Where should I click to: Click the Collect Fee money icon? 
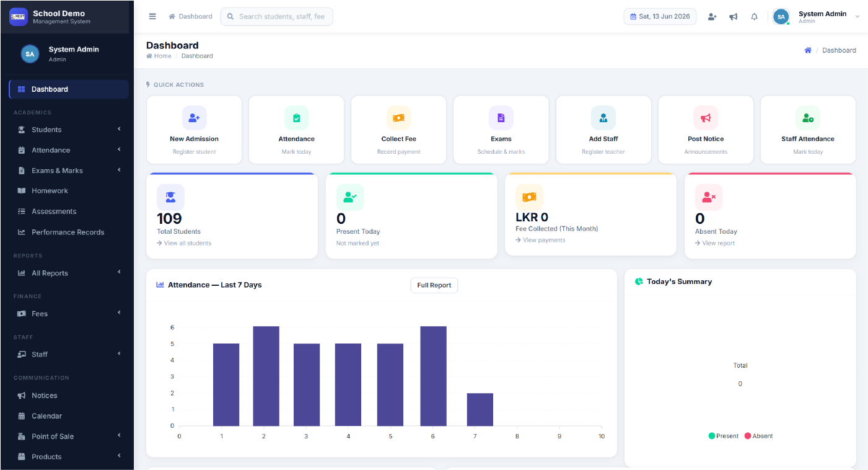(x=398, y=118)
